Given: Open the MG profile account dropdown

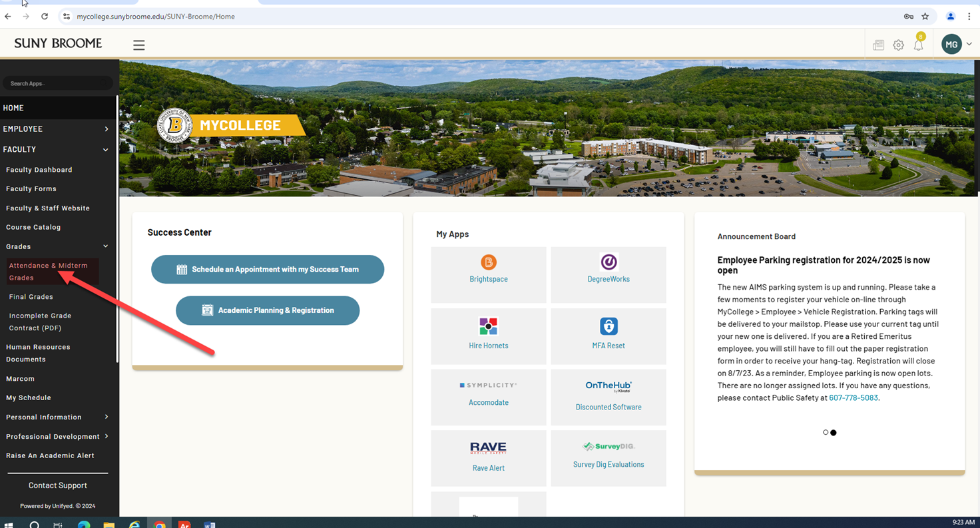Looking at the screenshot, I should point(956,44).
